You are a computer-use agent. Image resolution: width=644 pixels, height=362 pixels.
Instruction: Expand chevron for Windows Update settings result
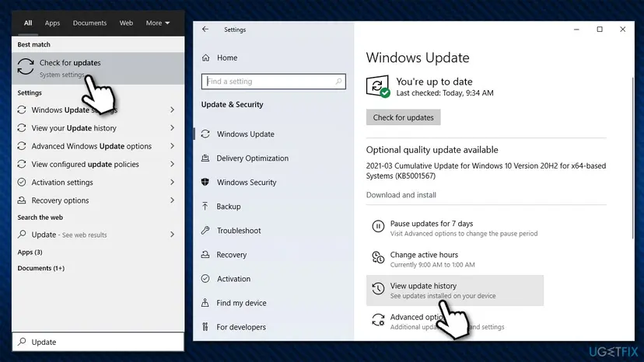click(173, 110)
